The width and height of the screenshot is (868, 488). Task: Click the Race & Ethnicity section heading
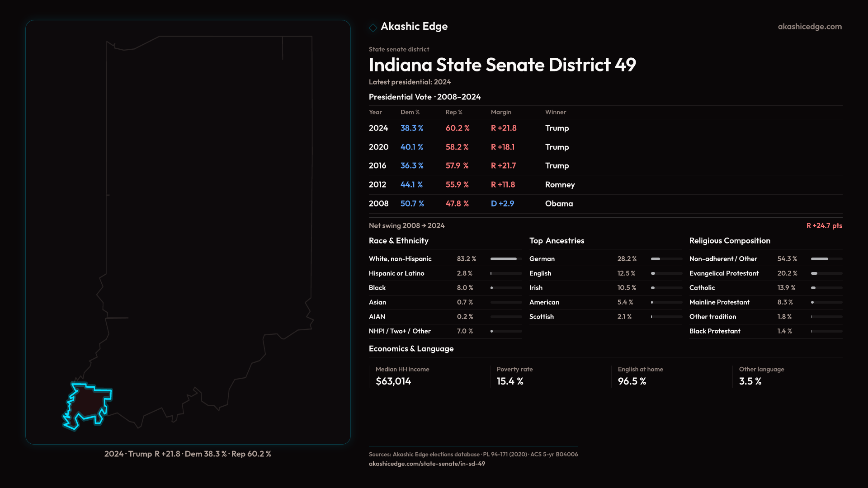pyautogui.click(x=398, y=241)
